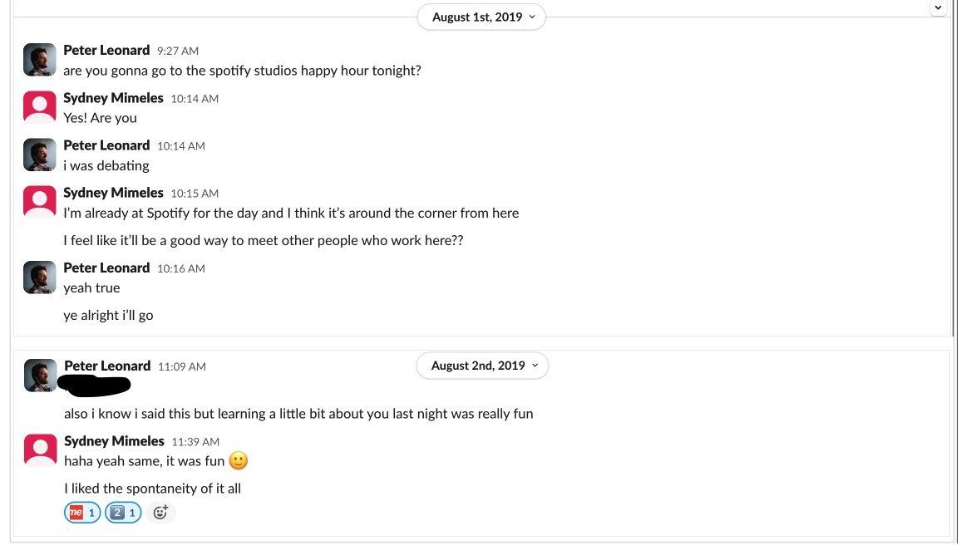Click the message 'I liked the spontaneity of it all'
Viewport: 961px width, 560px height.
(x=153, y=489)
